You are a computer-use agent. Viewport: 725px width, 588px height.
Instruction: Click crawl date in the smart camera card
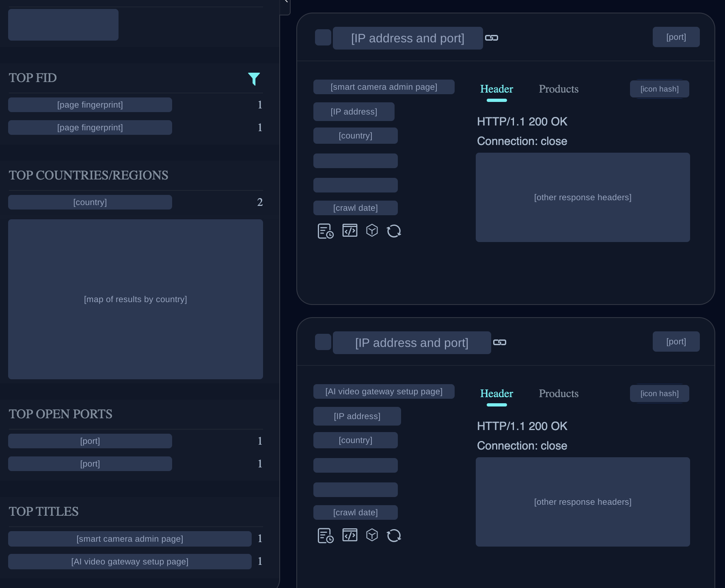[356, 208]
